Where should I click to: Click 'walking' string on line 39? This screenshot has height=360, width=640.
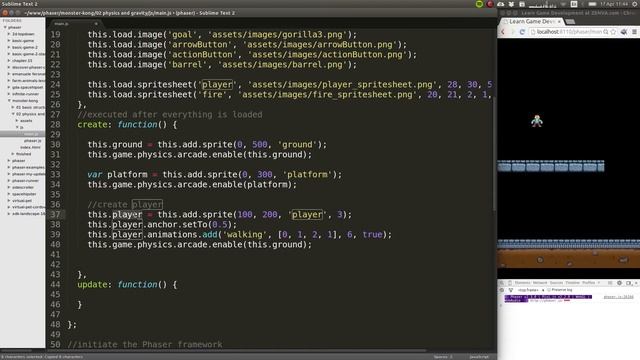[x=244, y=235]
